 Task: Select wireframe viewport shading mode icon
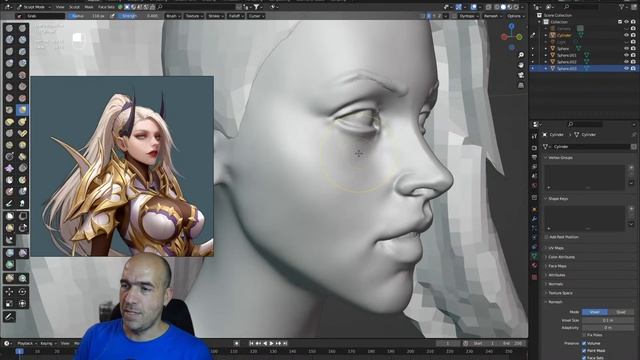pos(497,7)
